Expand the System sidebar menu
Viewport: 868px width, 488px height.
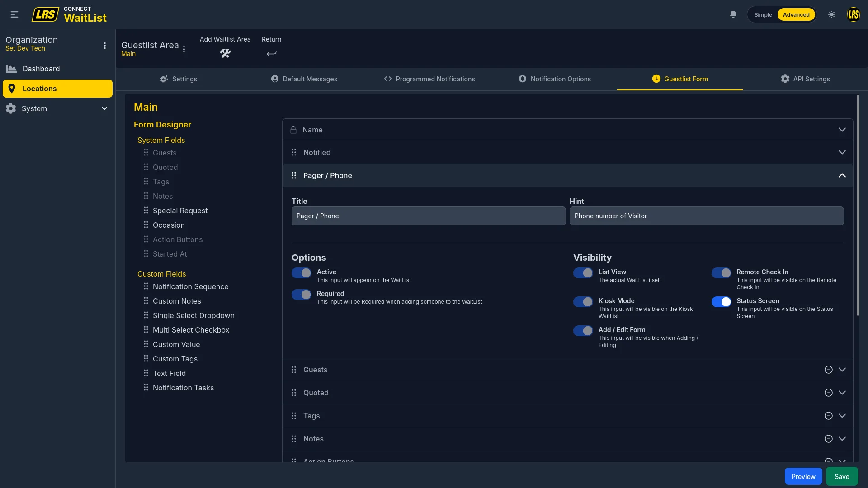[x=57, y=108]
